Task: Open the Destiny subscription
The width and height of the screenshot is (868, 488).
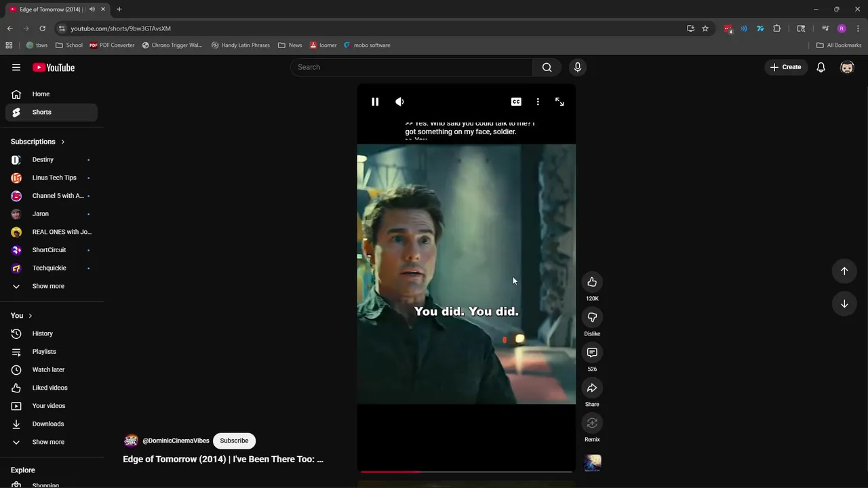Action: (x=52, y=159)
